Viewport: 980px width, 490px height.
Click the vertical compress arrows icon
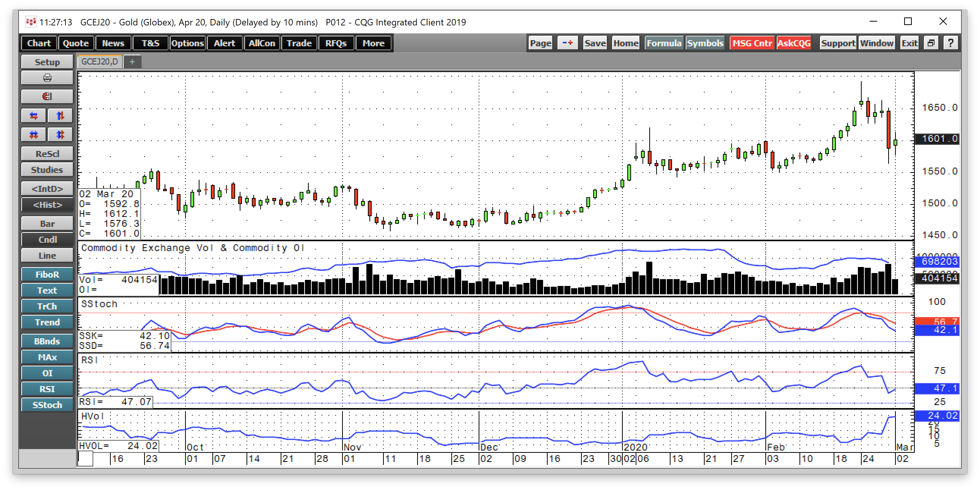[x=60, y=116]
